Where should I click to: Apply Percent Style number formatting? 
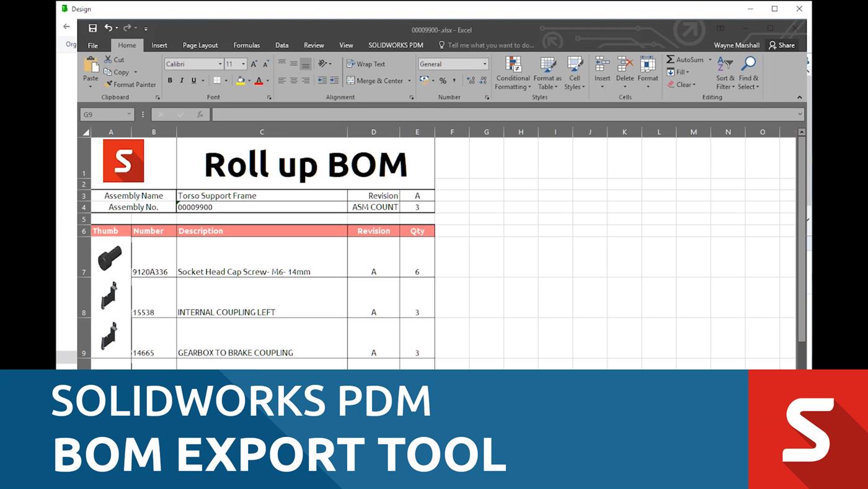[443, 81]
